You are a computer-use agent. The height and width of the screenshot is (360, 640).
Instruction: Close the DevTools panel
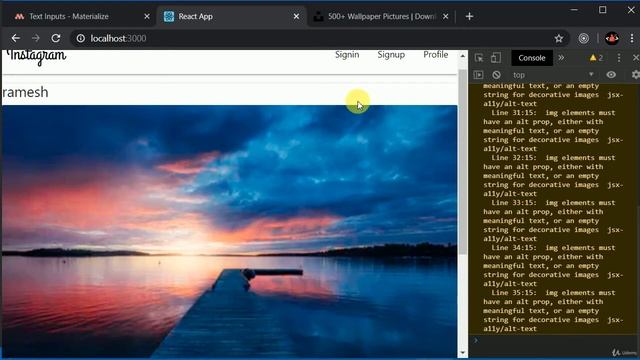[x=636, y=58]
